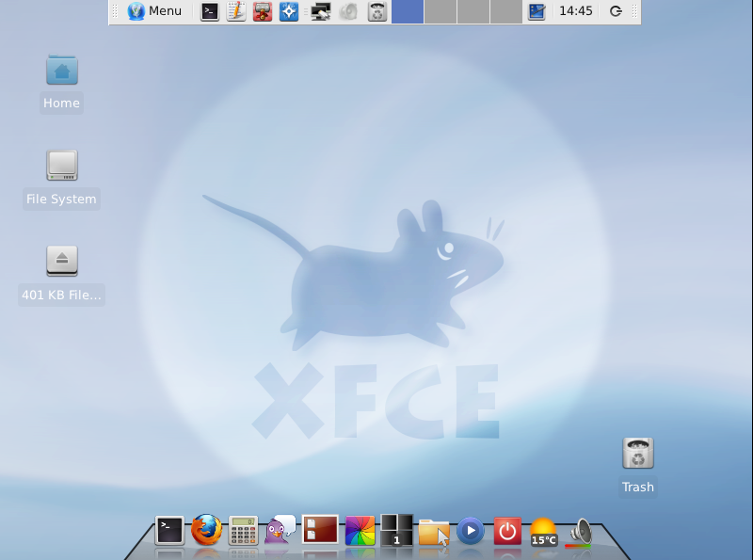Open the File System desktop icon

click(x=62, y=166)
